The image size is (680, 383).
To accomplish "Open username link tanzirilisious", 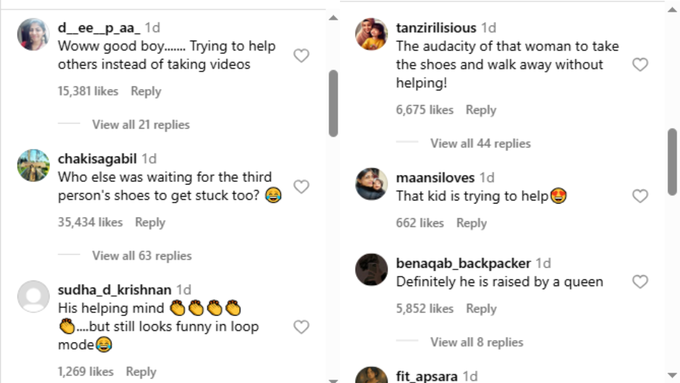I will coord(436,28).
